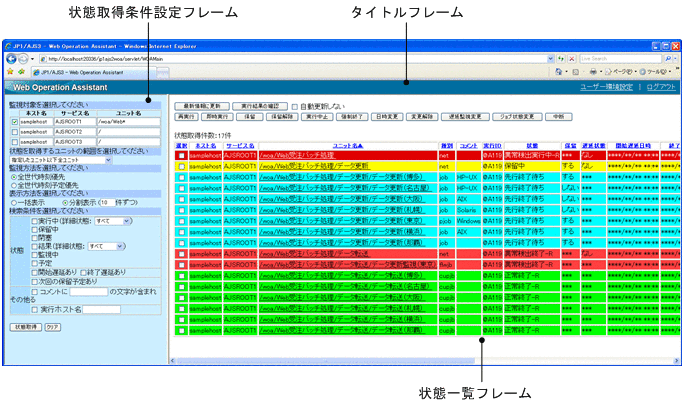This screenshot has width=685, height=405.
Task: Click the Live Search magnifier icon
Action: 668,59
